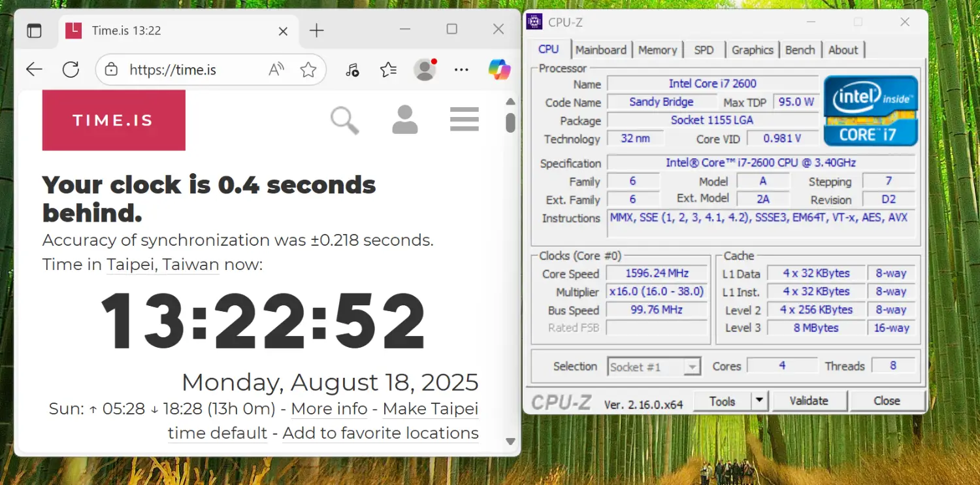Switch to the SPD tab
The width and height of the screenshot is (980, 485).
pos(704,50)
